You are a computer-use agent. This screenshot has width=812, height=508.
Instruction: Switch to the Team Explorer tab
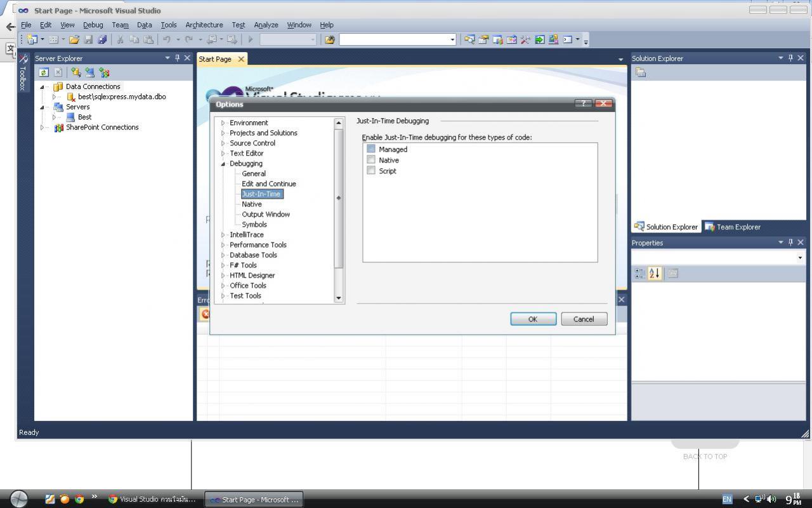tap(733, 227)
